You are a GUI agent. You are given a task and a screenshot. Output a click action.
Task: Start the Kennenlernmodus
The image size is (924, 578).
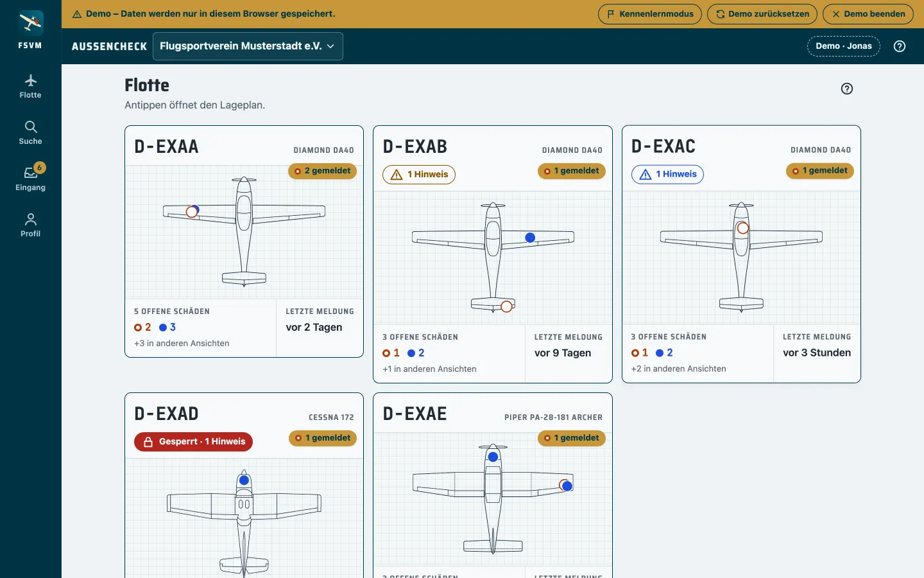pos(650,14)
